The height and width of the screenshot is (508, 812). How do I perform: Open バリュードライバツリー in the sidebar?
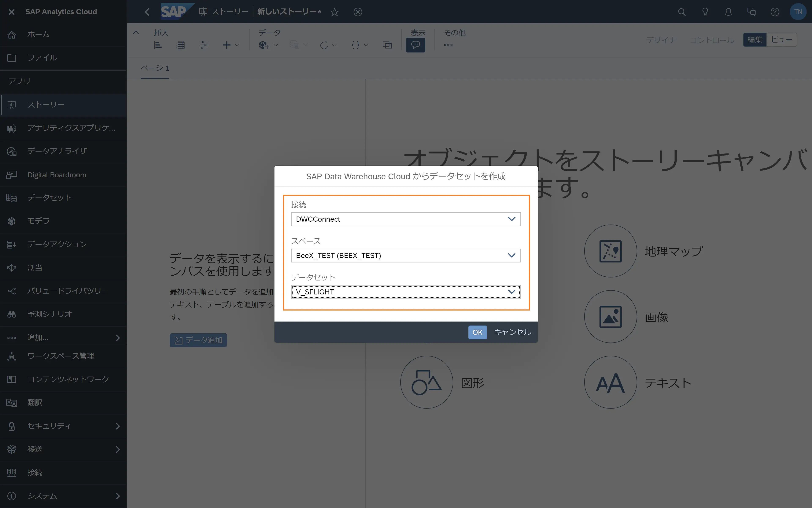63,291
